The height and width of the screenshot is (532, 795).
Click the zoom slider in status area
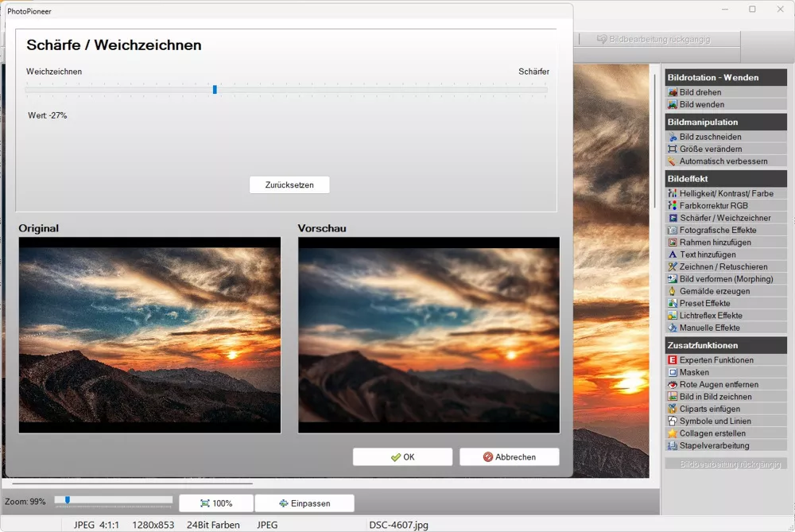coord(113,500)
